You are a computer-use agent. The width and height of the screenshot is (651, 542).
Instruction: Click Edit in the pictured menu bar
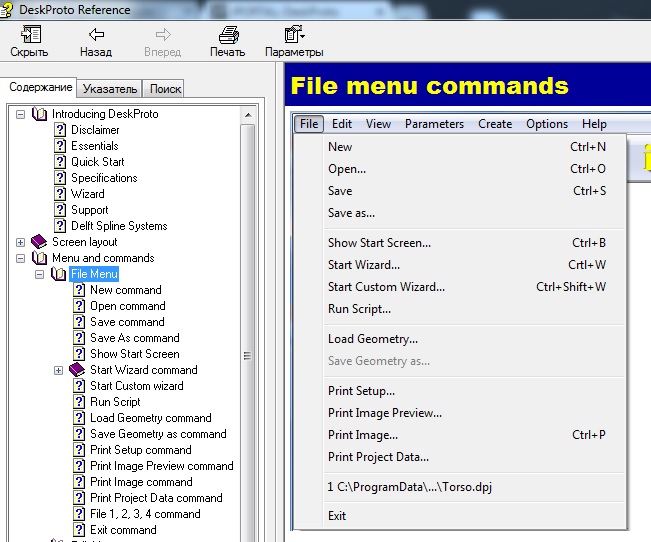[342, 124]
